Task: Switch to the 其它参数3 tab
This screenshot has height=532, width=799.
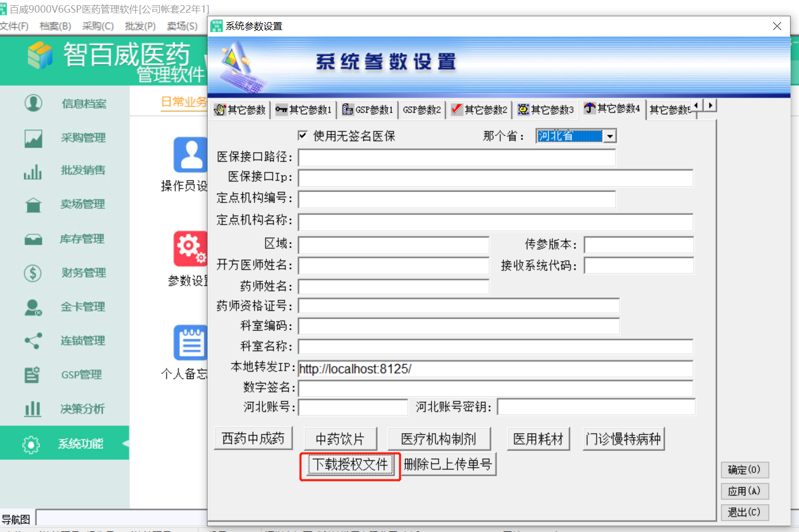Action: (546, 109)
